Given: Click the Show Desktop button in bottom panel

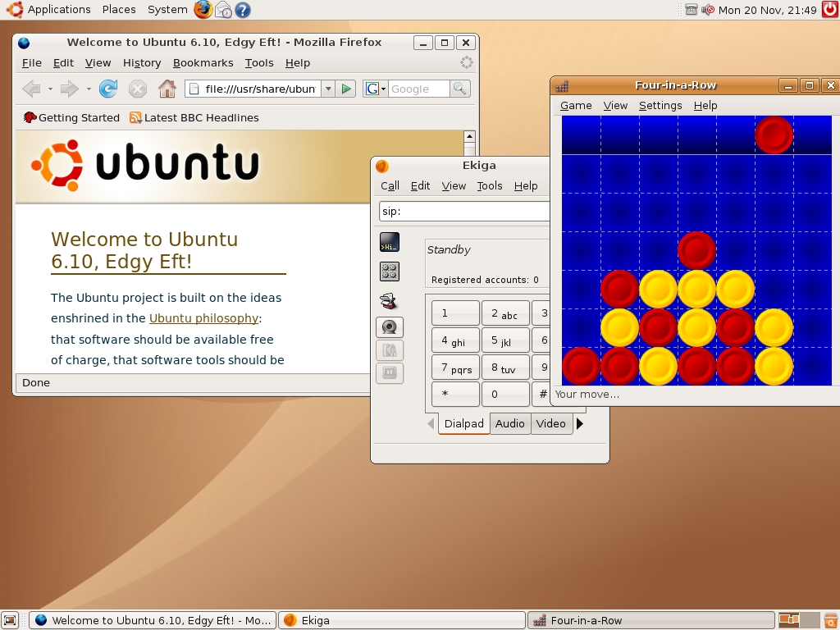Looking at the screenshot, I should click(x=10, y=620).
